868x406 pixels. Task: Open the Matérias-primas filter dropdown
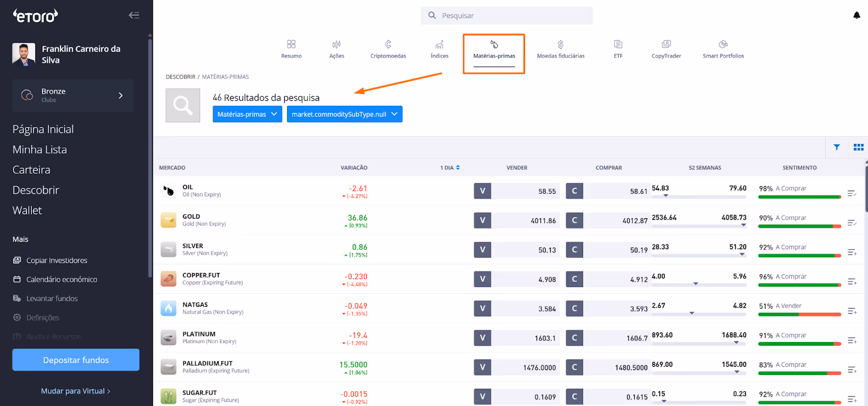(247, 114)
